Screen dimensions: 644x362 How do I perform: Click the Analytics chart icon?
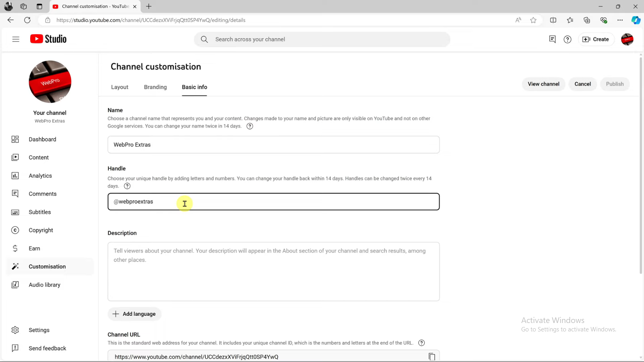click(x=15, y=176)
